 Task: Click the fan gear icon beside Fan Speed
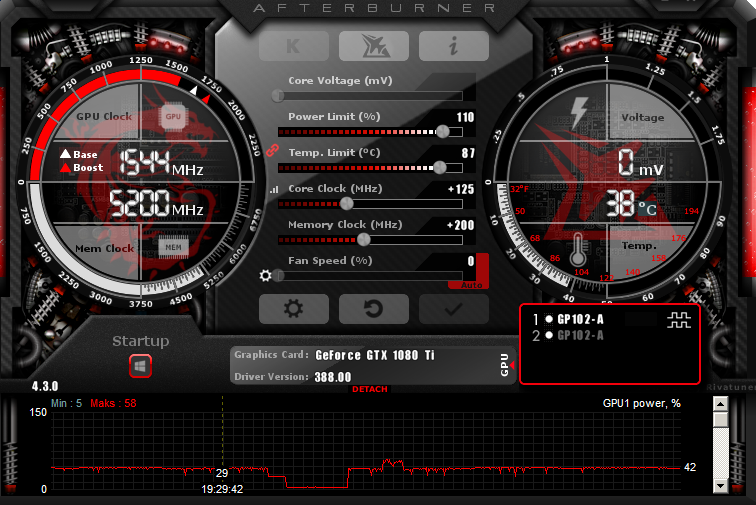[265, 275]
